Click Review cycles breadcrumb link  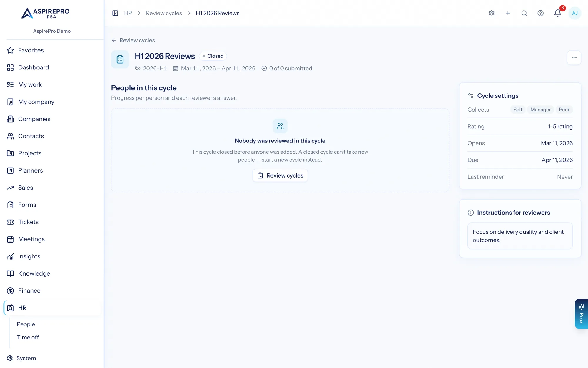point(164,13)
